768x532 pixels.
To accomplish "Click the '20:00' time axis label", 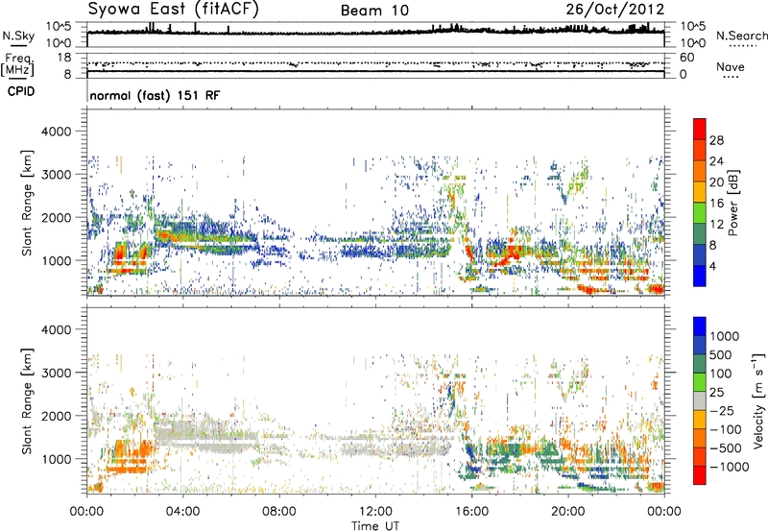I will [x=567, y=511].
